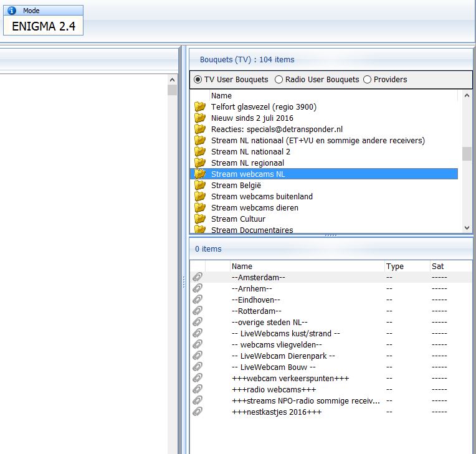Click the paperclip icon beside --Amsterdam--

[x=198, y=277]
